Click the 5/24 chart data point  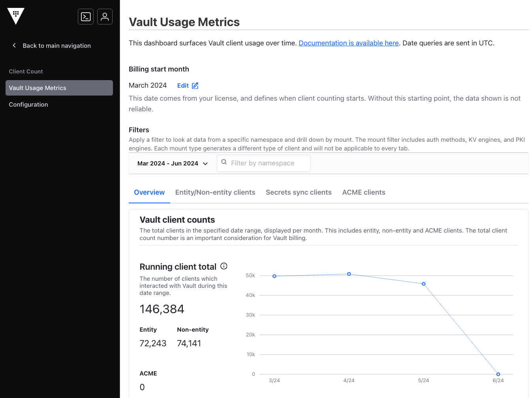coord(424,284)
